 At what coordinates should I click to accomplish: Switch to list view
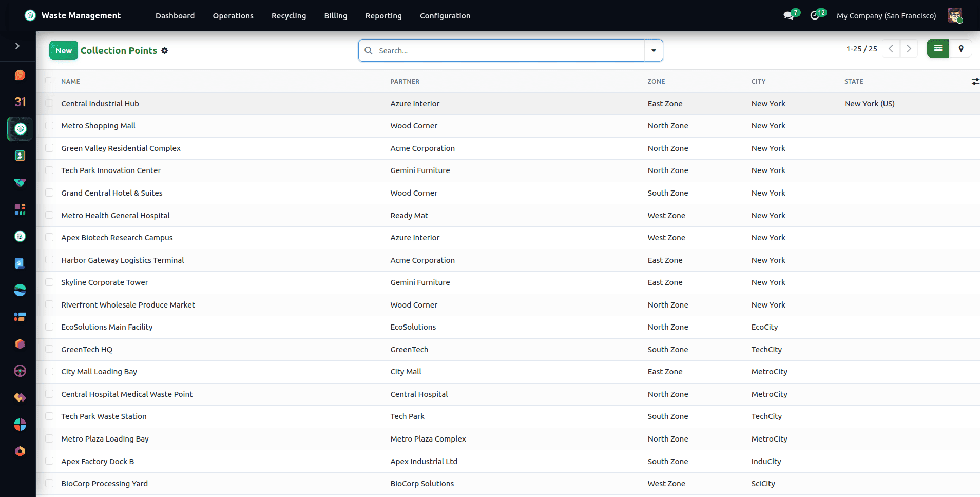[x=938, y=49]
